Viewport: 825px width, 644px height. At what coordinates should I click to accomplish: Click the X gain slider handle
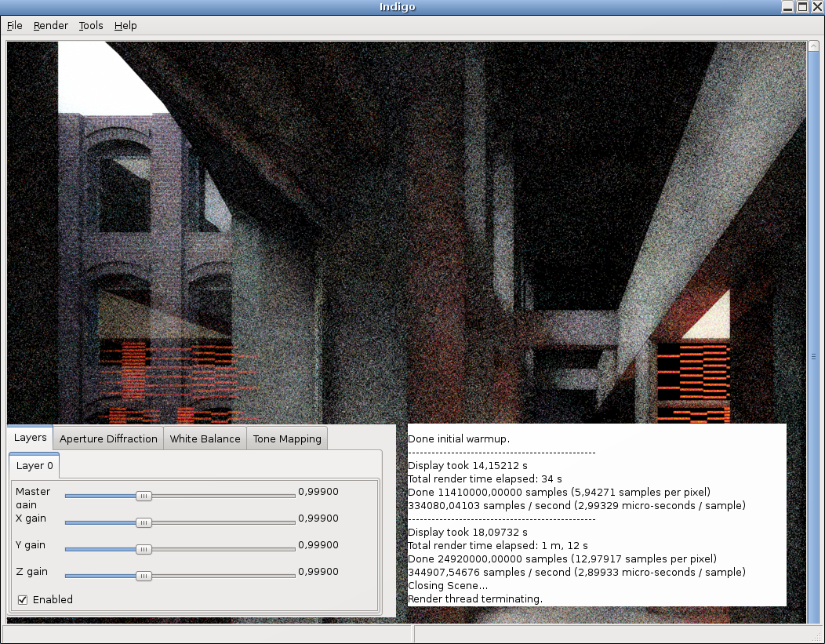point(143,522)
